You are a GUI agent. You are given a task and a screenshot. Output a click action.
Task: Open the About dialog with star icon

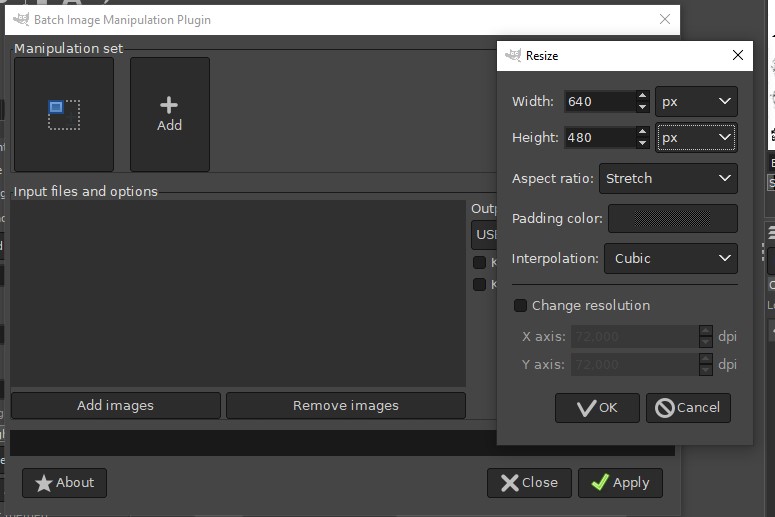point(64,482)
